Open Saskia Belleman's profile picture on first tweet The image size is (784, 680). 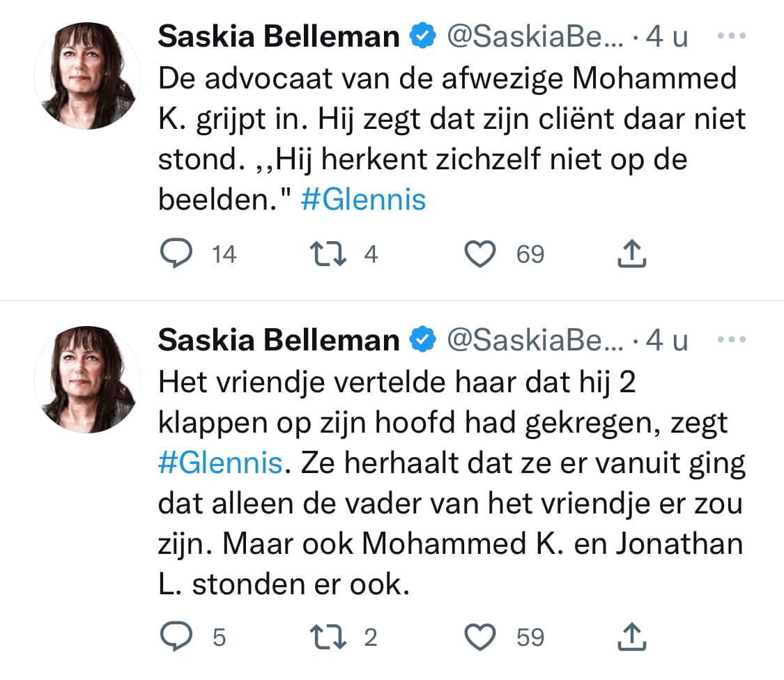click(87, 76)
